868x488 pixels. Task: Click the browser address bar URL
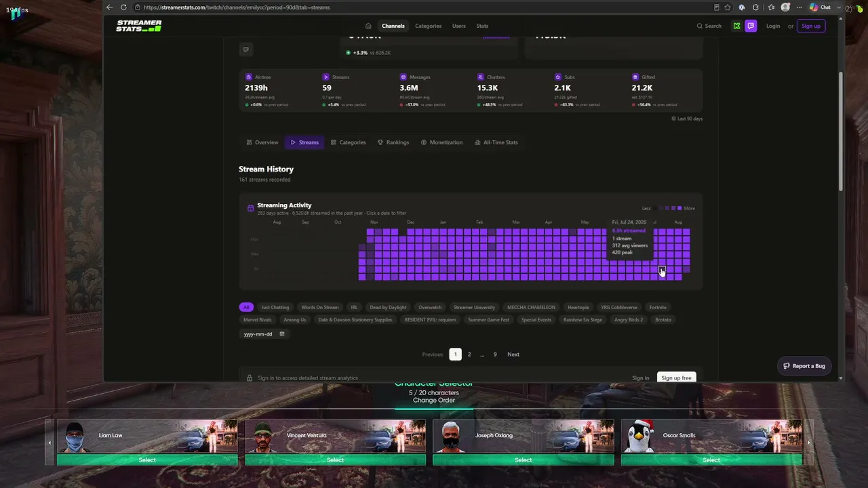237,7
